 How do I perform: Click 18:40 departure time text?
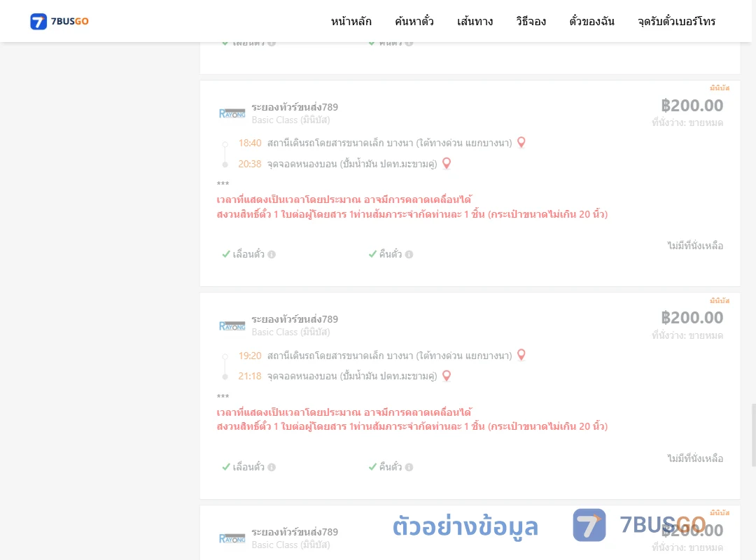tap(250, 143)
